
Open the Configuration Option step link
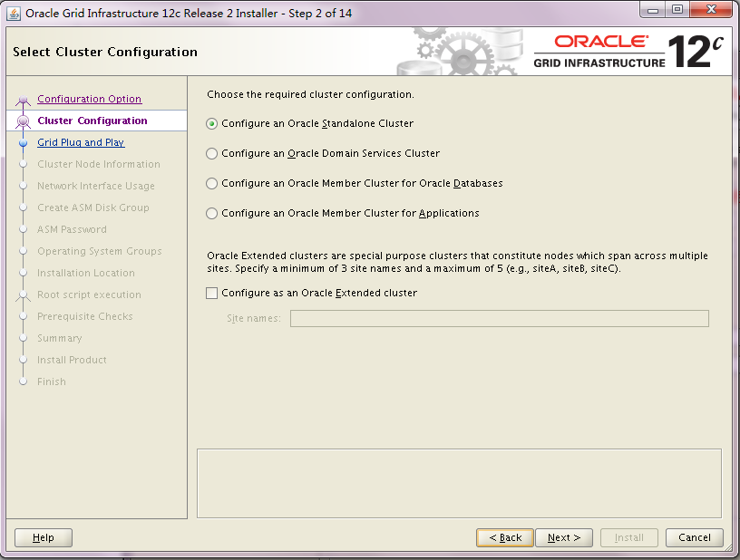click(89, 100)
